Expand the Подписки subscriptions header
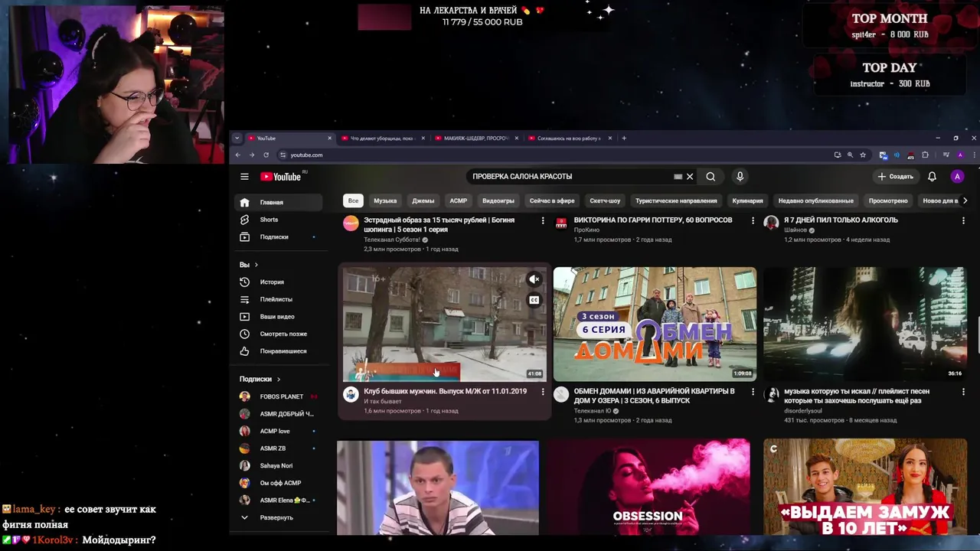Screen dimensions: 980x551 coord(260,379)
